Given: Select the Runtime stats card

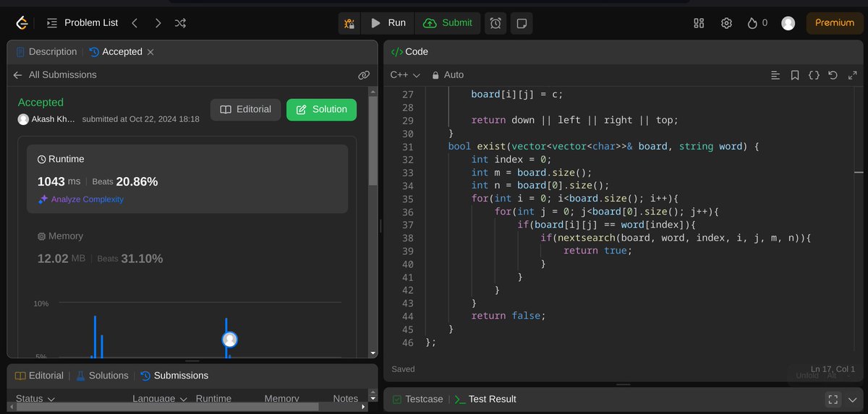Looking at the screenshot, I should point(187,178).
